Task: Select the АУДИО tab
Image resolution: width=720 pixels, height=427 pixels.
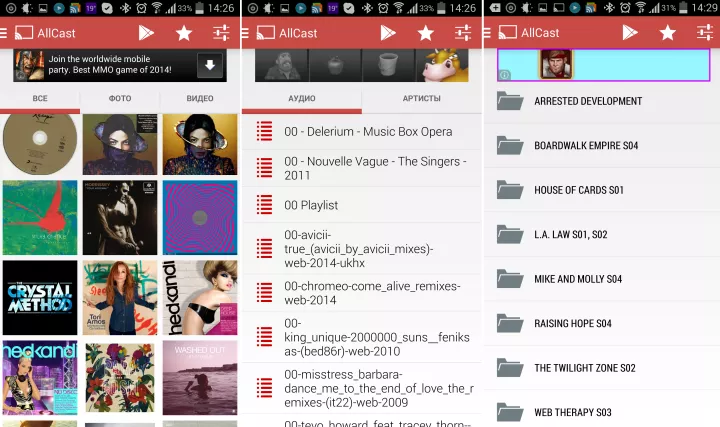Action: (301, 99)
